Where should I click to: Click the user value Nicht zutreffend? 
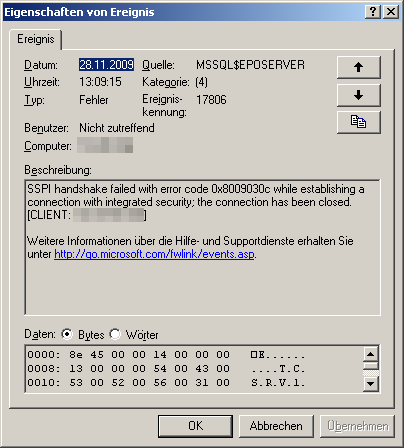(117, 128)
